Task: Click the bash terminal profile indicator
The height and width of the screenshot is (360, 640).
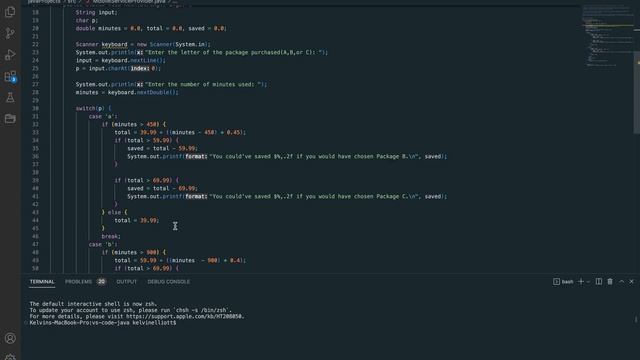Action: (563, 282)
